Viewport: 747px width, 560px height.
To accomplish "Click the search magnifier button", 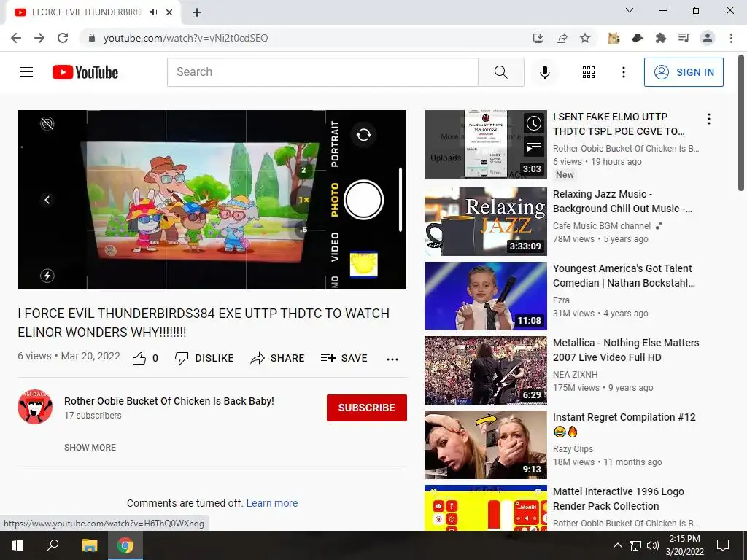I will click(x=500, y=72).
